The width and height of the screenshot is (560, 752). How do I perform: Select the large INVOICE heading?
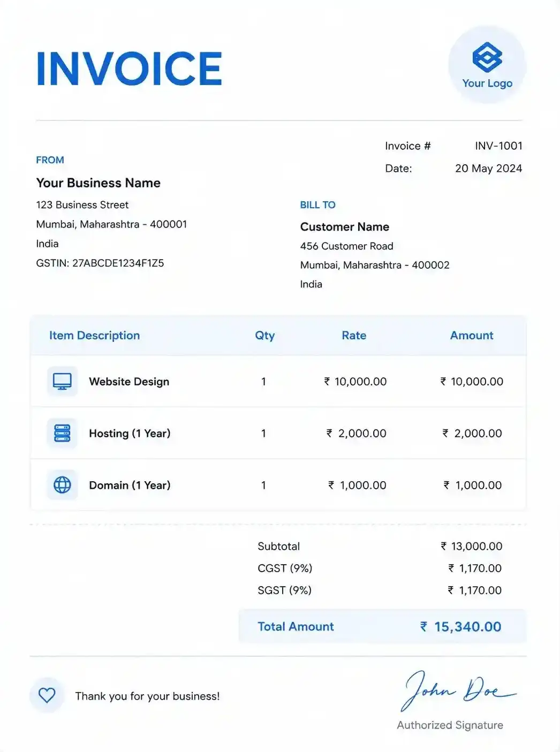pos(129,69)
